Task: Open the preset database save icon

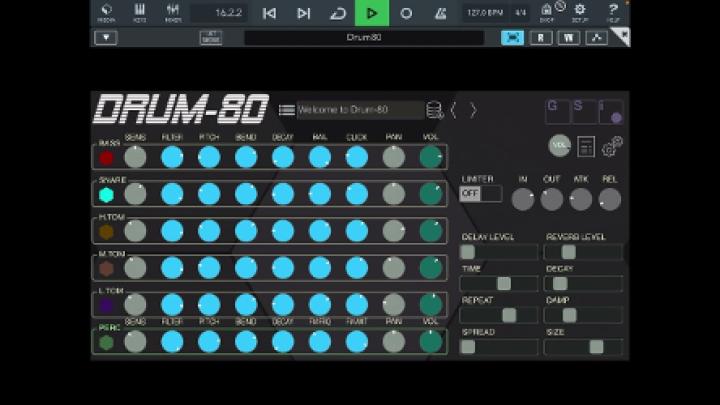Action: click(x=434, y=110)
